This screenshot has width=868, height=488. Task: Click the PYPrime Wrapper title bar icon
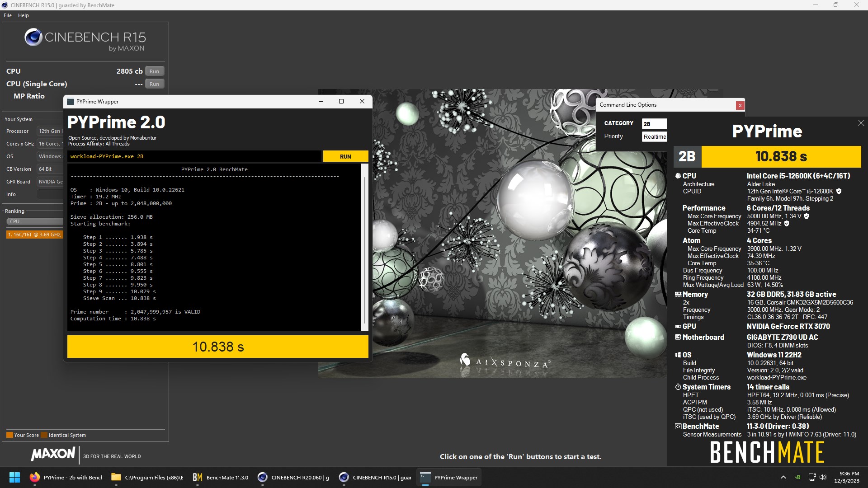coord(71,102)
